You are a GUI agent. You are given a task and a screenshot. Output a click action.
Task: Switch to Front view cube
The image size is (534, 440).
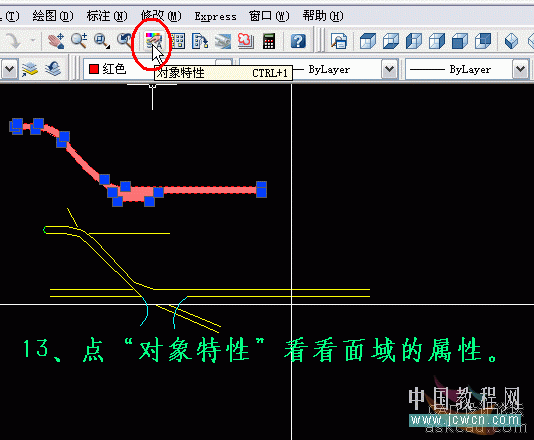460,41
